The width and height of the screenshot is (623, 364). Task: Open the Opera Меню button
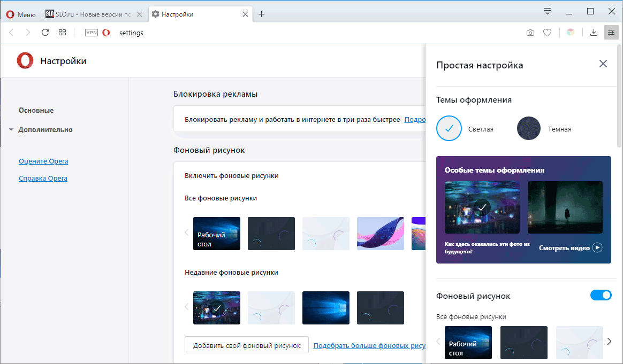(x=21, y=14)
